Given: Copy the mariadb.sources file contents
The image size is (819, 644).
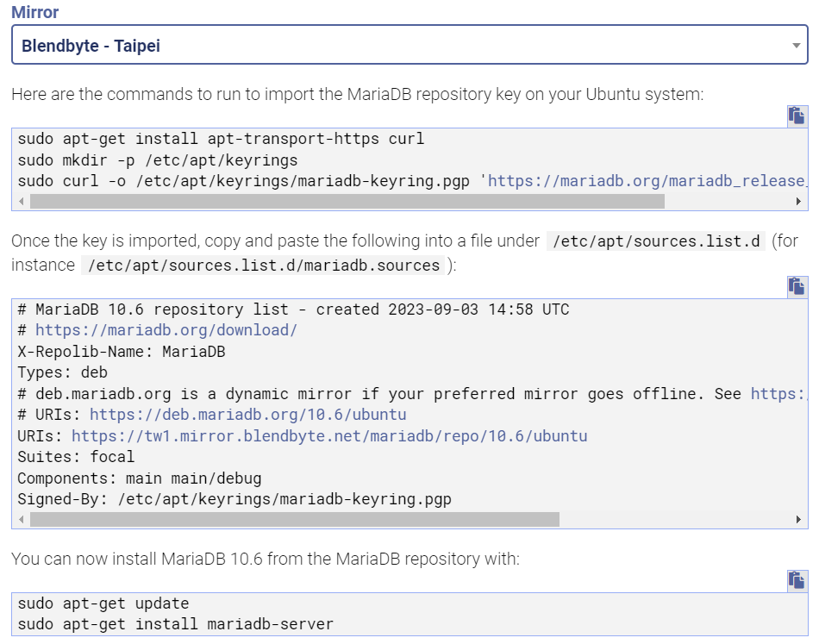Looking at the screenshot, I should coord(797,287).
